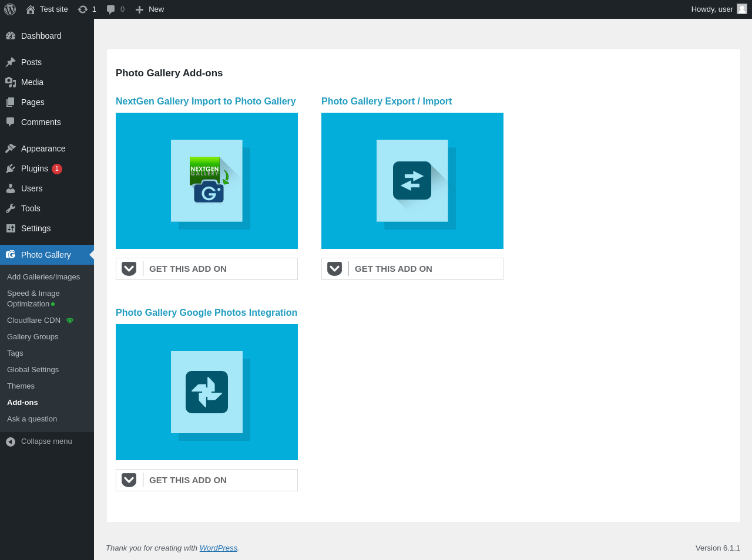Follow the NextGen Gallery Import to Photo Gallery link

(206, 101)
